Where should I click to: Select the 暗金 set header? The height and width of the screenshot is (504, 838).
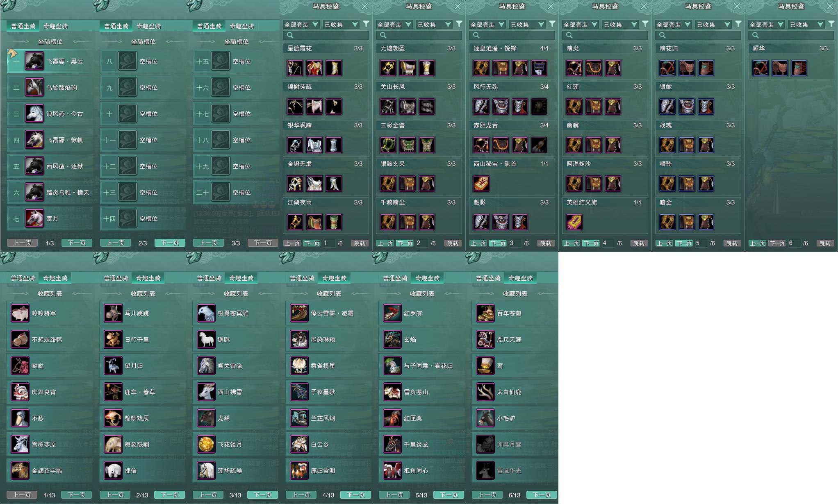point(698,202)
